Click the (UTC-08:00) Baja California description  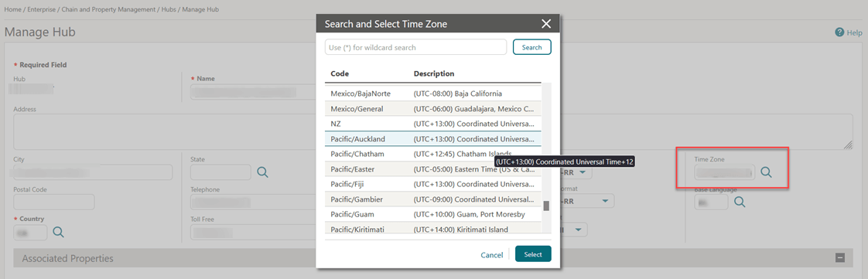pos(458,94)
